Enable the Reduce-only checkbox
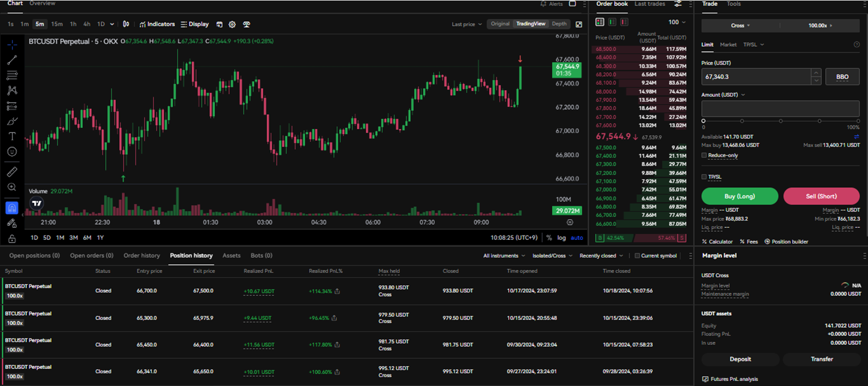 click(704, 155)
